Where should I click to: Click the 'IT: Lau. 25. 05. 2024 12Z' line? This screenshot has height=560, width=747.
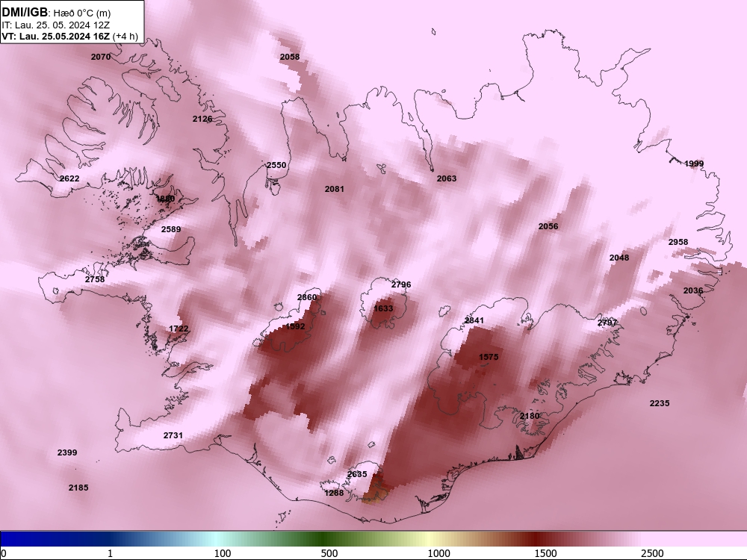pyautogui.click(x=55, y=25)
